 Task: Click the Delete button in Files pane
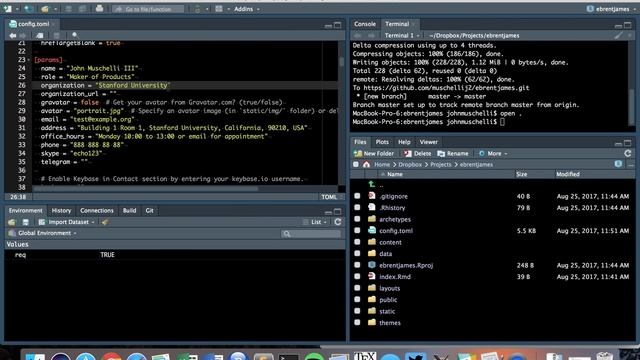(x=417, y=153)
